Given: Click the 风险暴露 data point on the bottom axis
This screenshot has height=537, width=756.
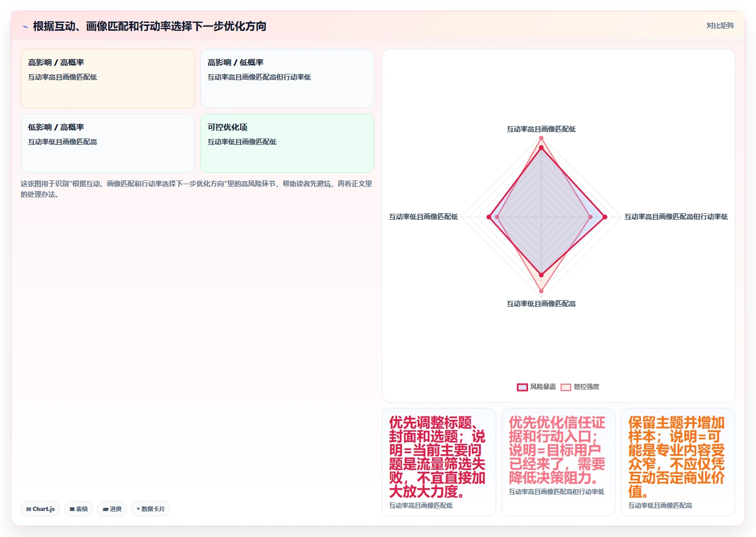Looking at the screenshot, I should [x=541, y=275].
